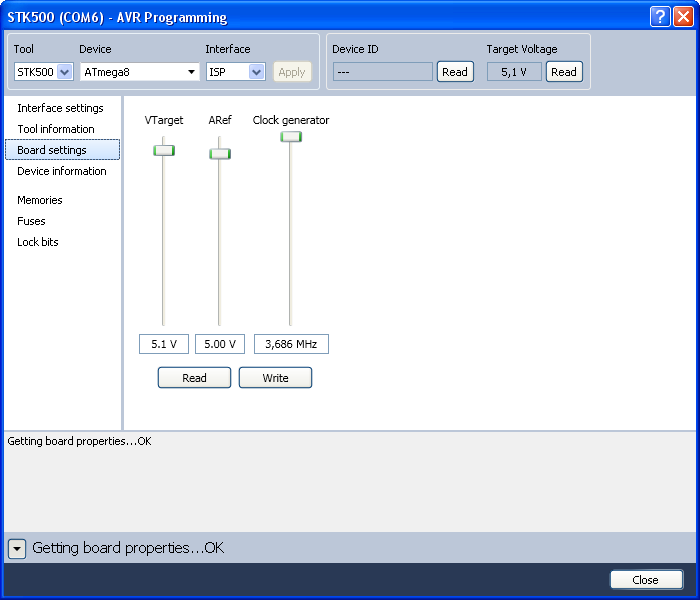The image size is (700, 600).
Task: Open the Device dropdown showing ATmega8
Action: tap(139, 72)
